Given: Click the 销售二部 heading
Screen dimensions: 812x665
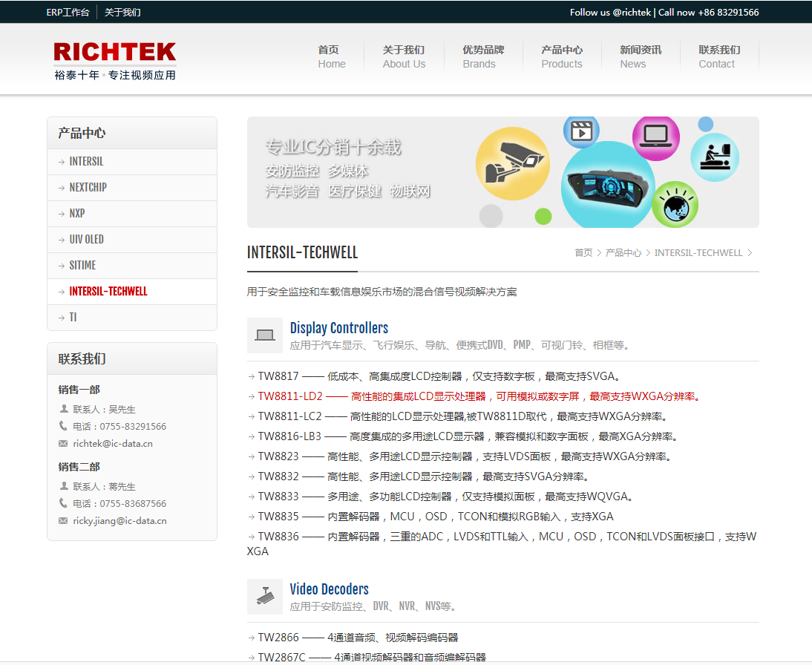Looking at the screenshot, I should [x=79, y=467].
